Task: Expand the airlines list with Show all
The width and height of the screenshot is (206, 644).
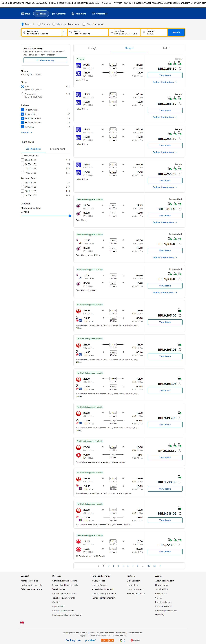Action: [x=26, y=132]
